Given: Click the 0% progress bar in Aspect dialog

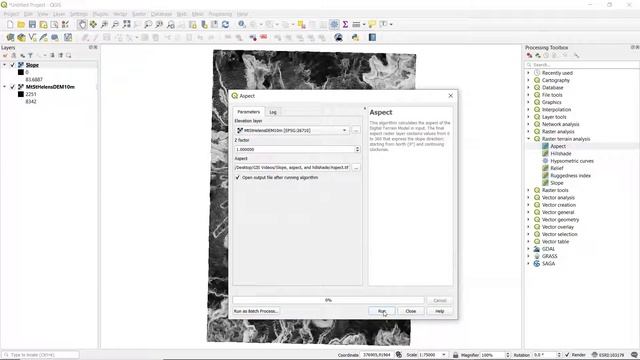Looking at the screenshot, I should click(328, 300).
